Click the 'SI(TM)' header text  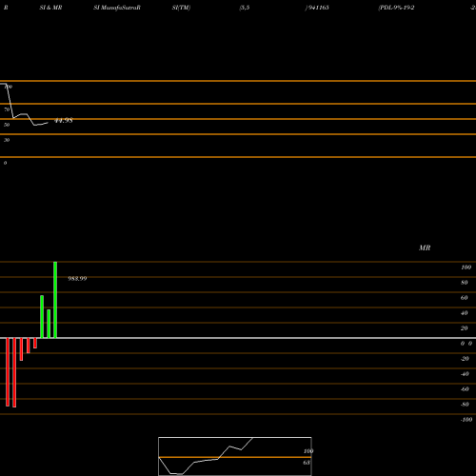181,8
